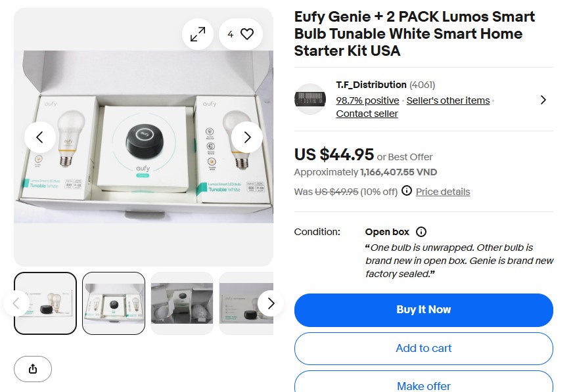Image resolution: width=573 pixels, height=392 pixels.
Task: Click the Add to cart button
Action: 423,348
